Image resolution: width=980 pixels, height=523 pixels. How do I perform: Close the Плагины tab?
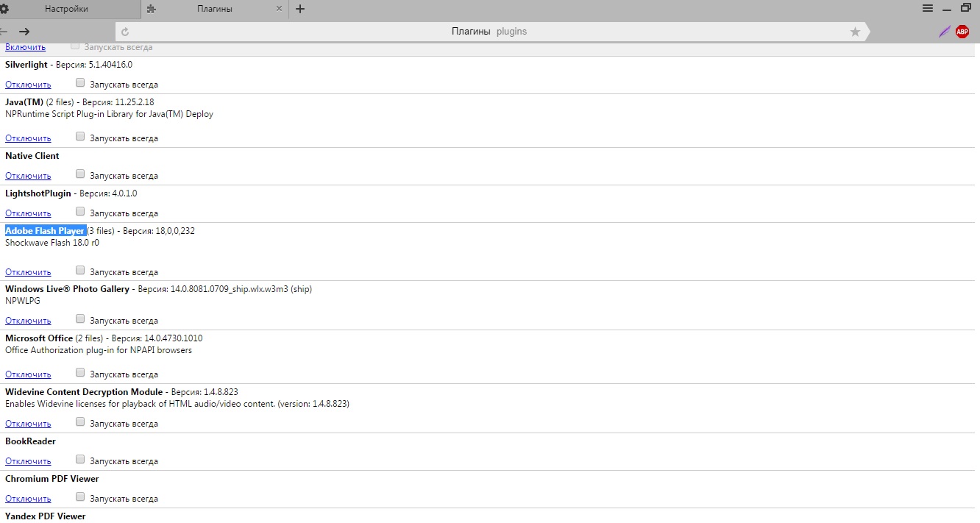click(x=279, y=9)
